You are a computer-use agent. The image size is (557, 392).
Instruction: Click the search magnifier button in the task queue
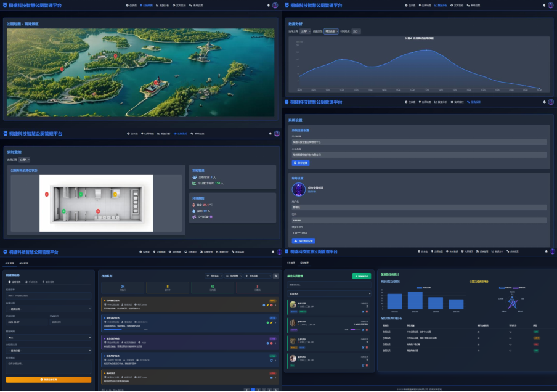(x=275, y=276)
